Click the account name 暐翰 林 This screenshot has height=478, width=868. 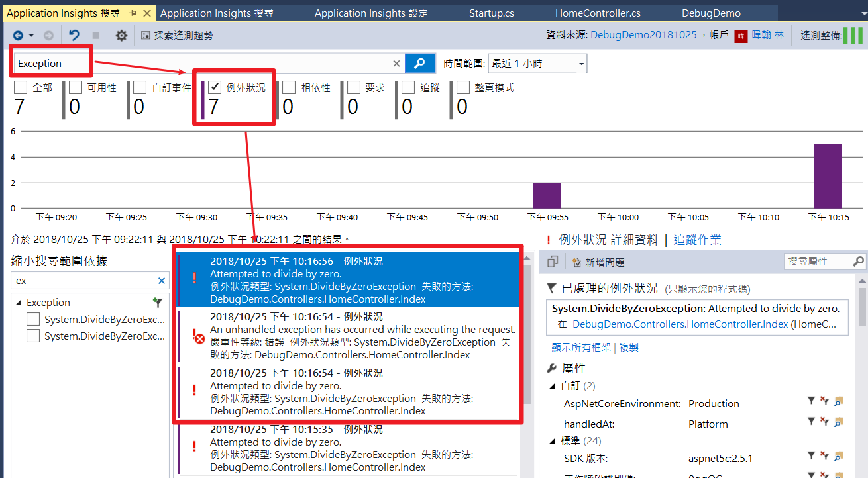pos(767,35)
